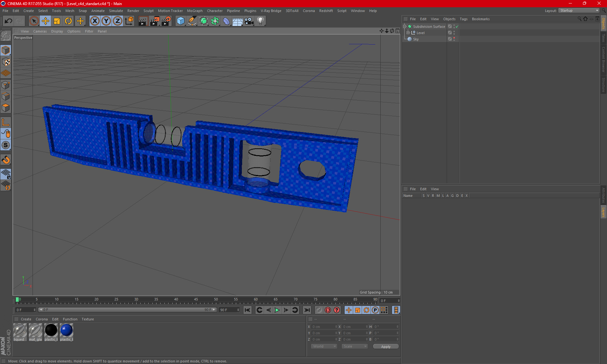The image size is (607, 364).
Task: Click the Magnet tool icon
Action: pos(6,160)
